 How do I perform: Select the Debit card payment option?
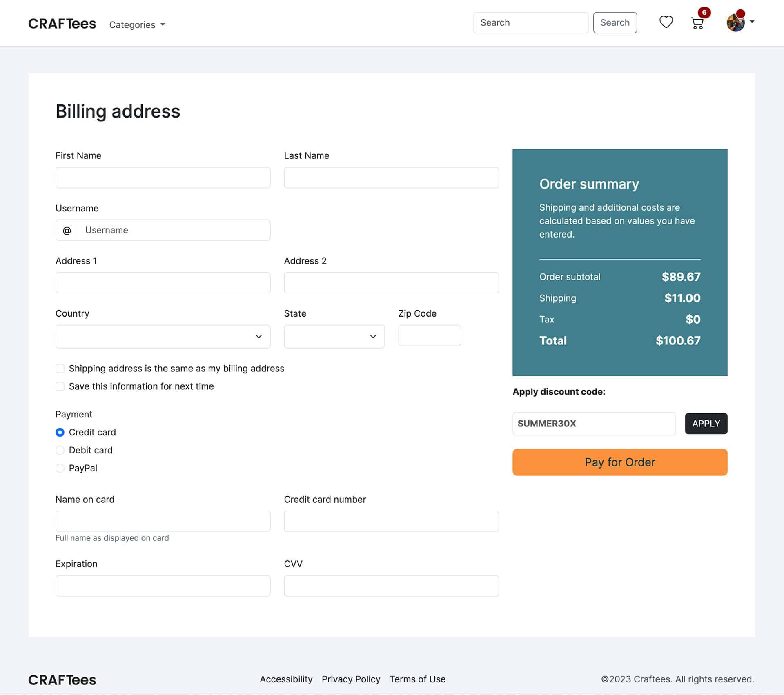pyautogui.click(x=60, y=450)
